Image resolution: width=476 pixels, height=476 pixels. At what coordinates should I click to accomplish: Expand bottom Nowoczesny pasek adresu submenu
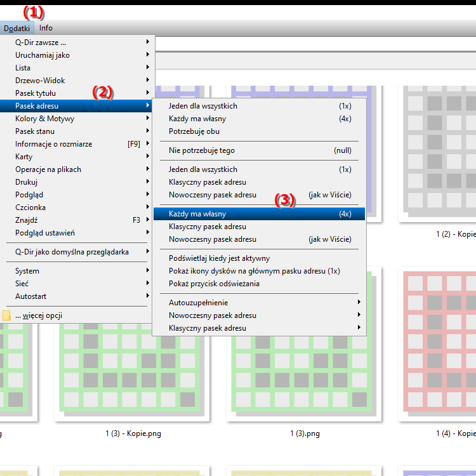click(259, 315)
